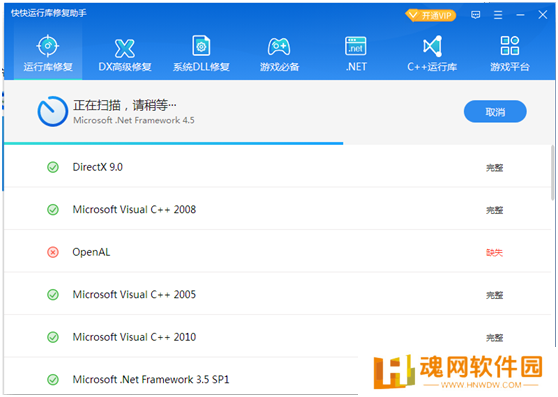Open the feedback message icon

[475, 15]
